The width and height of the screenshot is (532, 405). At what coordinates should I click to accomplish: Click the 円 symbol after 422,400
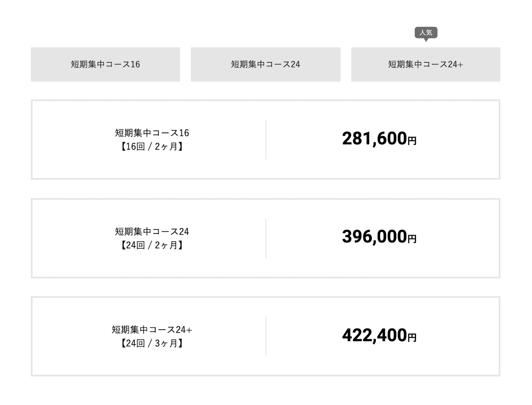pyautogui.click(x=412, y=337)
